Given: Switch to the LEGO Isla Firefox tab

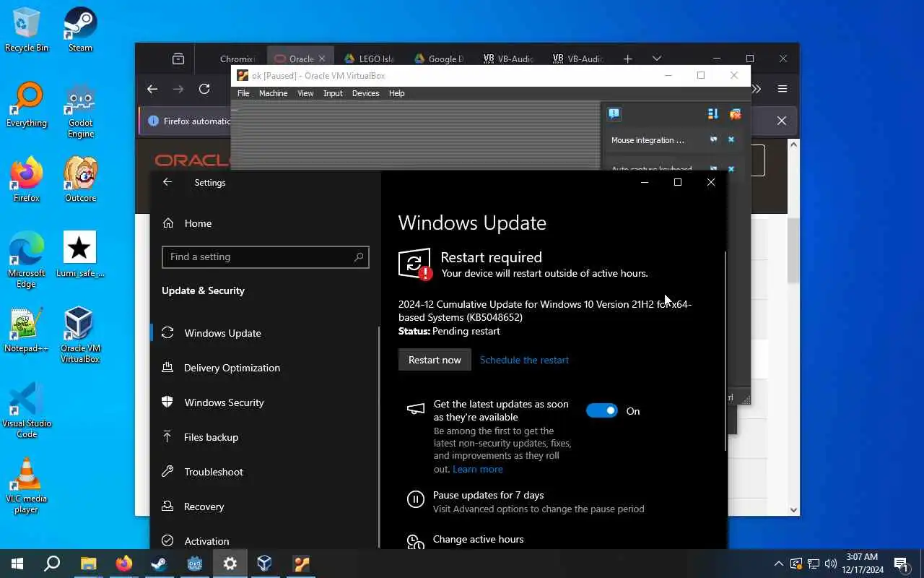Looking at the screenshot, I should tap(368, 59).
